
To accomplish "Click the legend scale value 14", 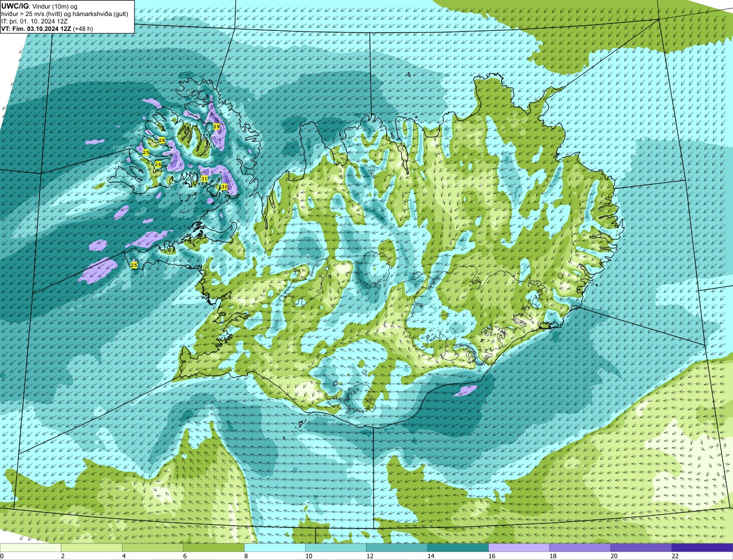I will click(x=431, y=556).
